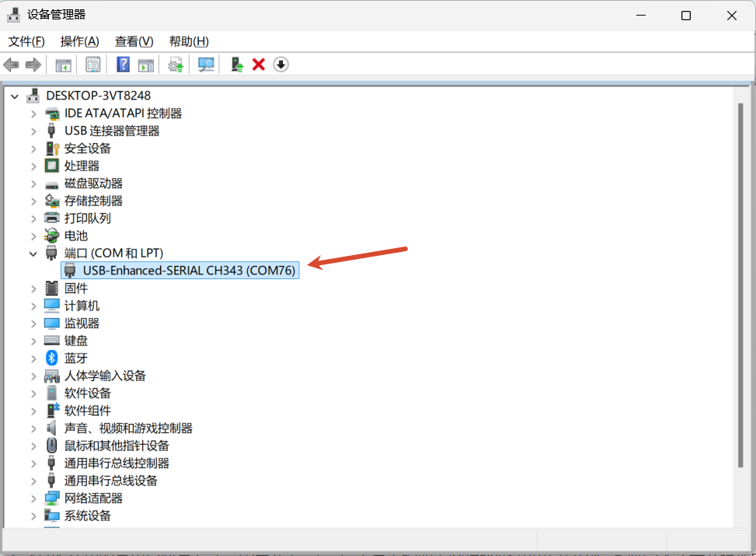
Task: Scan for hardware changes via monitor icon
Action: click(x=206, y=65)
